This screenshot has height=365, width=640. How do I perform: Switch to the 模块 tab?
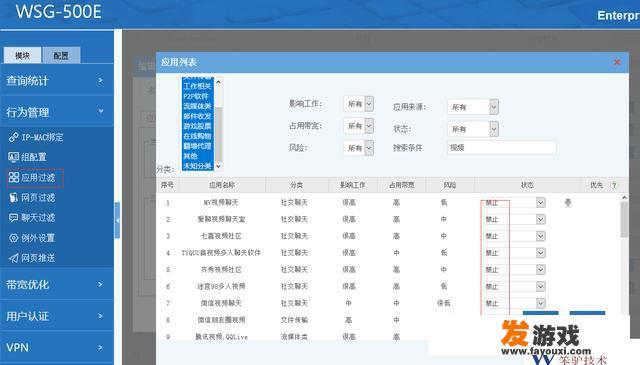point(22,56)
